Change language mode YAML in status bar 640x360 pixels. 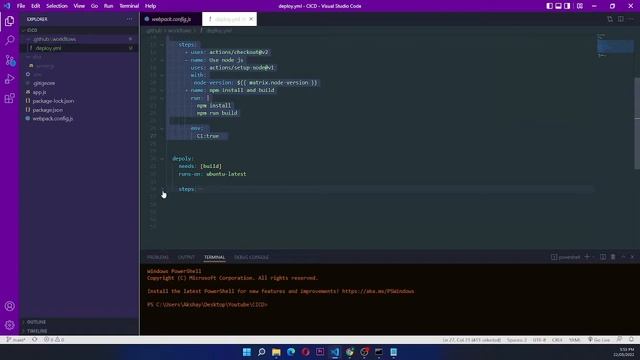point(574,340)
